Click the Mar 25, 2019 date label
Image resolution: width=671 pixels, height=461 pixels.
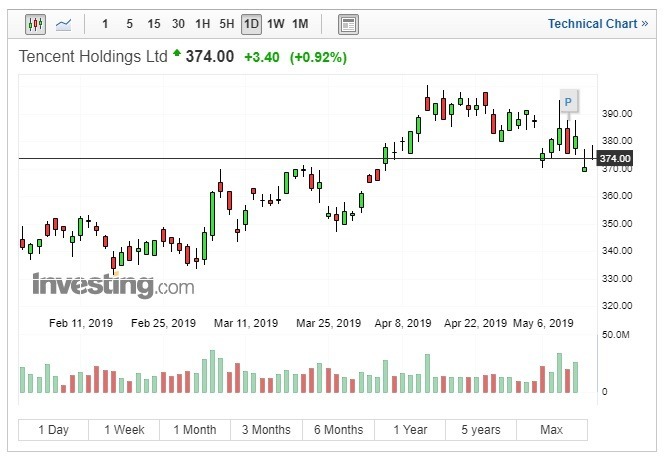(x=329, y=323)
